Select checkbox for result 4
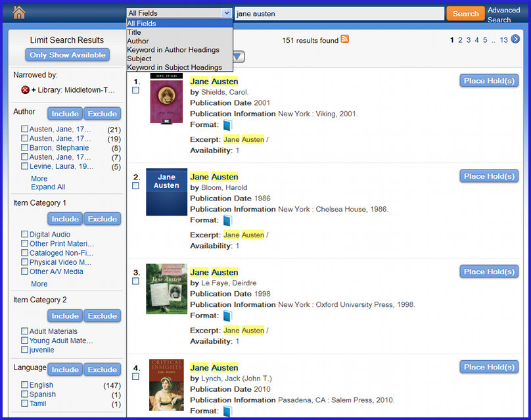This screenshot has width=531, height=420. tap(135, 377)
